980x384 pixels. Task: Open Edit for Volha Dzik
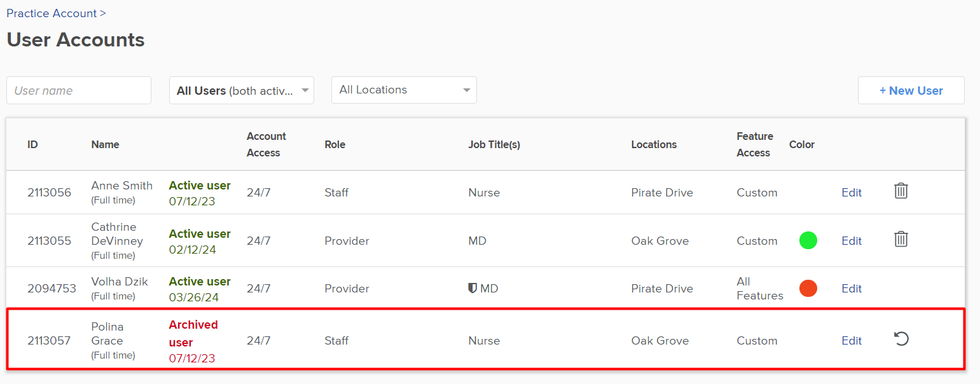click(x=852, y=289)
